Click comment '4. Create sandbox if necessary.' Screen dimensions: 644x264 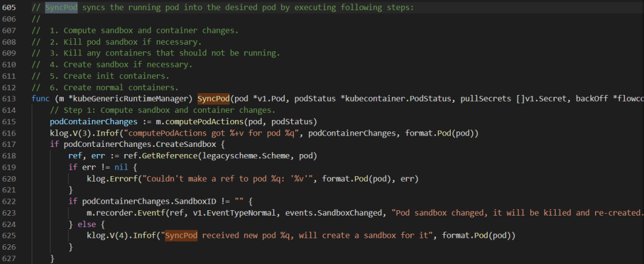(x=121, y=65)
